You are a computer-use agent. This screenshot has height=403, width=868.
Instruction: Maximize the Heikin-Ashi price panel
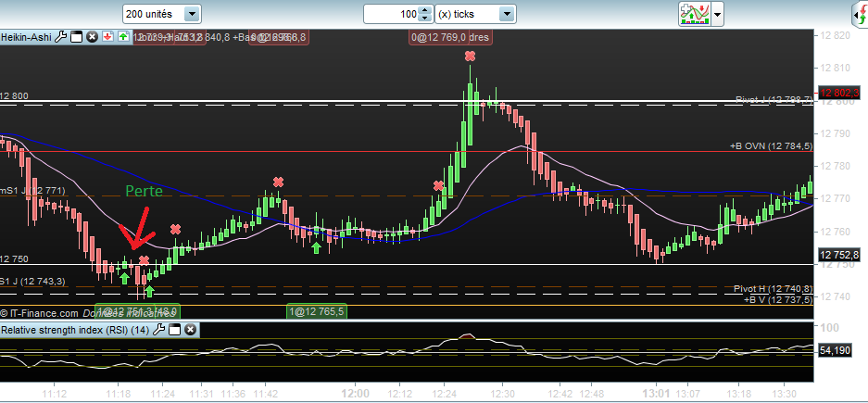pyautogui.click(x=78, y=37)
